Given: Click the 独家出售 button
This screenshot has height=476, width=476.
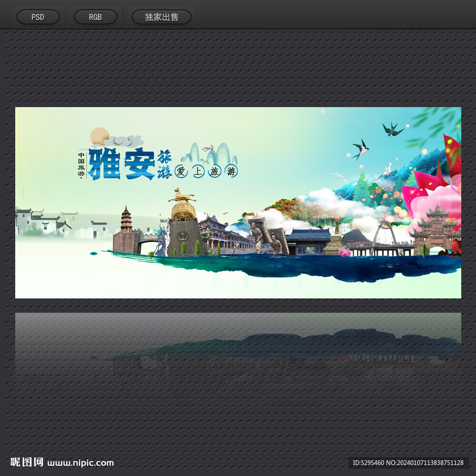Looking at the screenshot, I should 161,17.
